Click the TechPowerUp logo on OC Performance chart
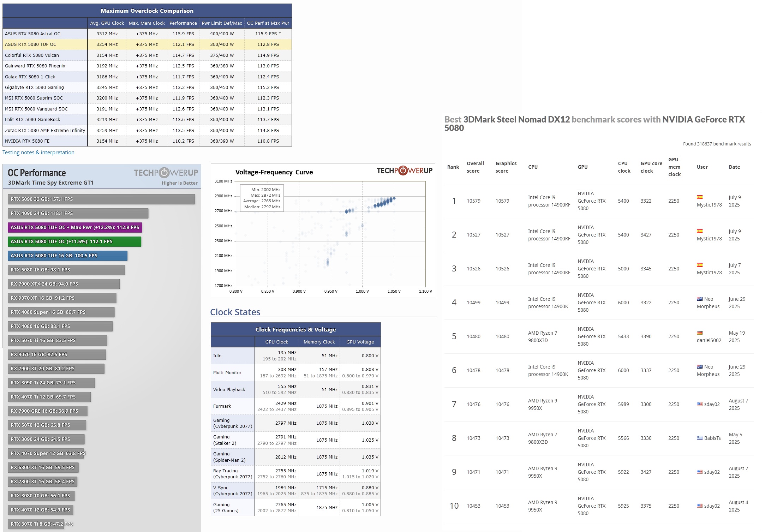This screenshot has width=765, height=532. pyautogui.click(x=166, y=173)
